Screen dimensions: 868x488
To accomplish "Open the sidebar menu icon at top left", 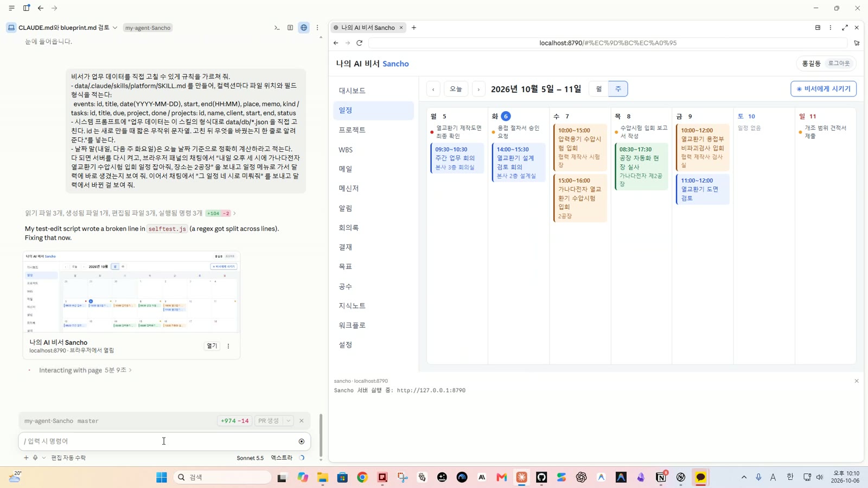I will (x=11, y=8).
